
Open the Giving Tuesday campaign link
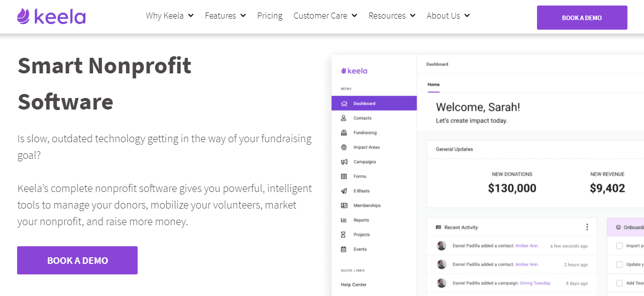535,283
